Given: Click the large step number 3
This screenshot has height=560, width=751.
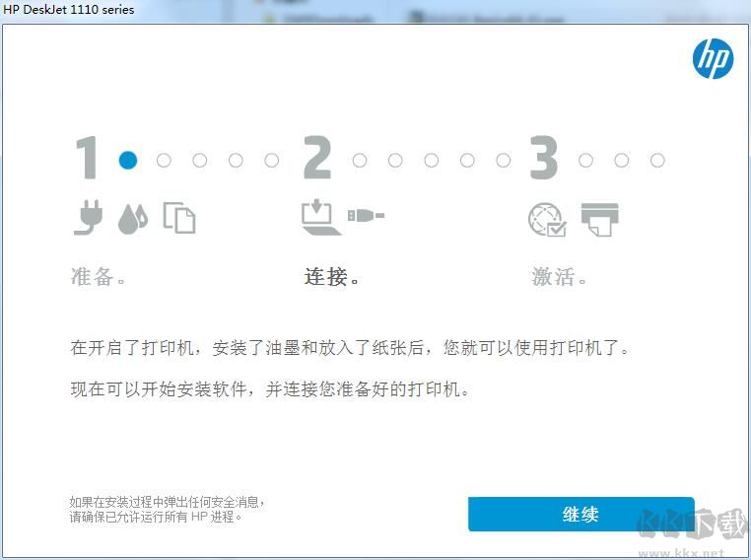Looking at the screenshot, I should coord(544,157).
